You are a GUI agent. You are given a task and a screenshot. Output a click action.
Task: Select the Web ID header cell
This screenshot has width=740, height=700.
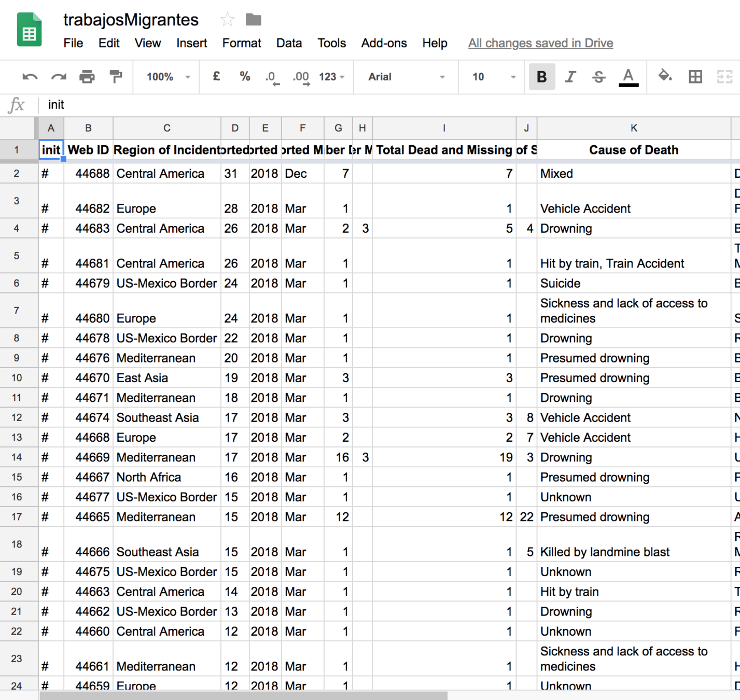click(88, 150)
